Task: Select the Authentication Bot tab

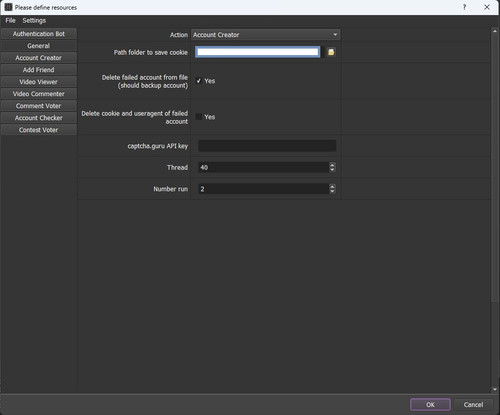Action: click(x=39, y=34)
